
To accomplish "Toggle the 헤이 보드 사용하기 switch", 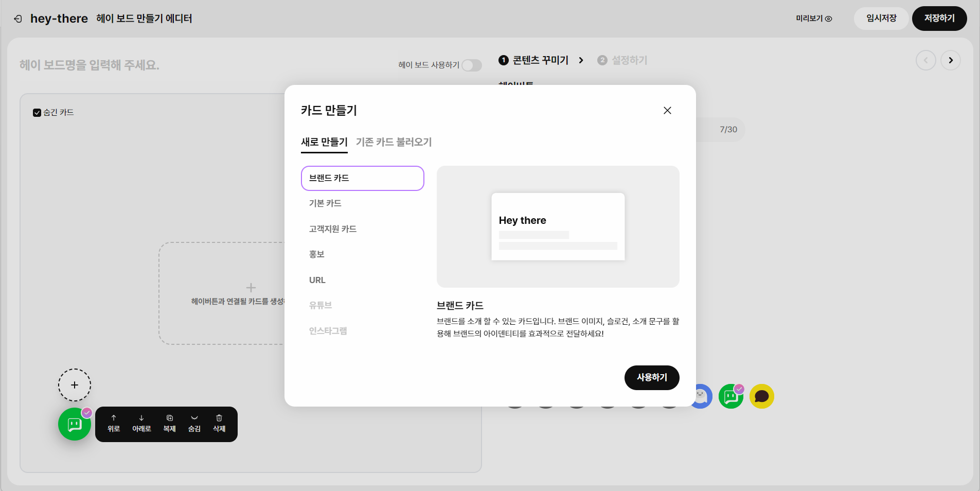I will point(472,65).
